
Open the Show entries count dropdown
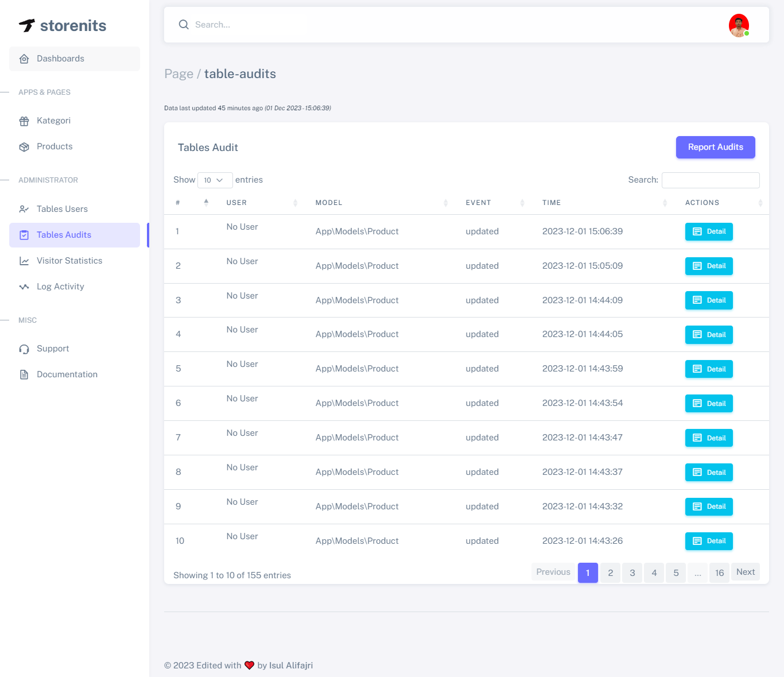tap(215, 180)
